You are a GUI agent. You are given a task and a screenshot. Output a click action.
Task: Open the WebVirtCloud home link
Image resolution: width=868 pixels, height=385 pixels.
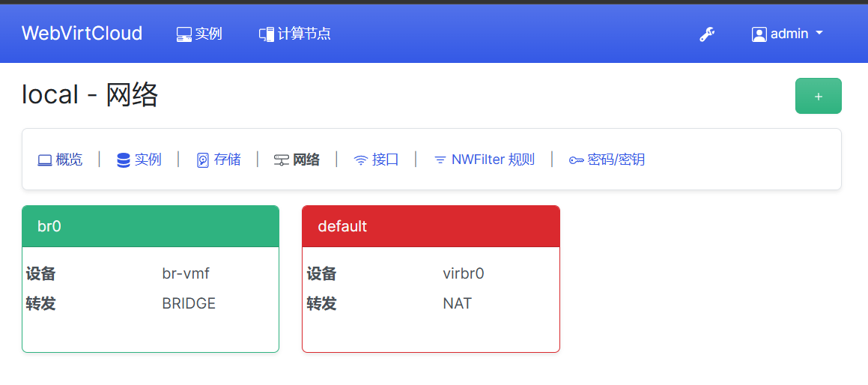82,34
